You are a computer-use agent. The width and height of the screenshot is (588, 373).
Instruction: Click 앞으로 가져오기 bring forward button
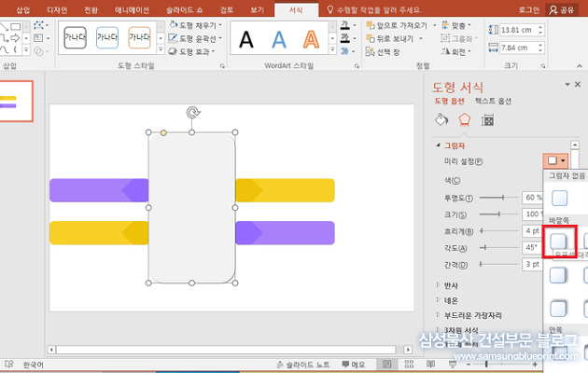click(397, 25)
